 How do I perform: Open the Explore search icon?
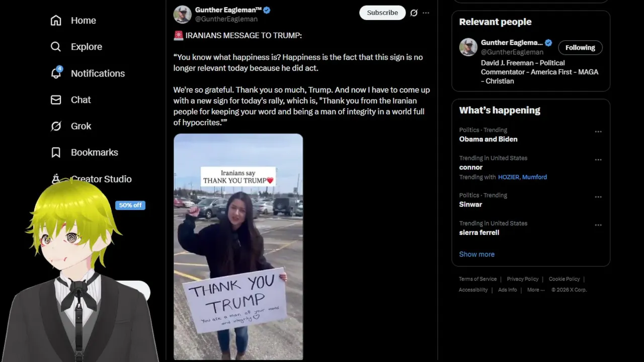coord(56,47)
